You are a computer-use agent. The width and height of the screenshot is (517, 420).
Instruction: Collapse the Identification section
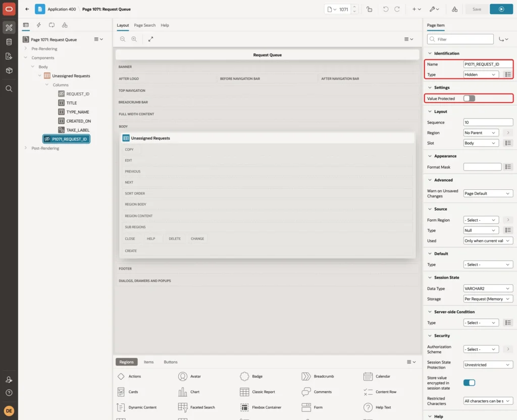click(x=430, y=54)
